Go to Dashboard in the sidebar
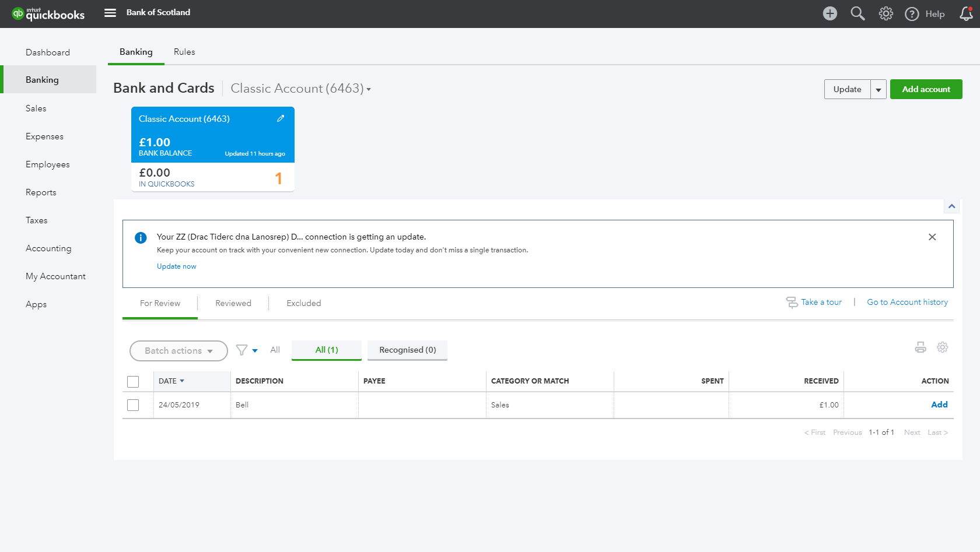The image size is (980, 552). [x=48, y=52]
